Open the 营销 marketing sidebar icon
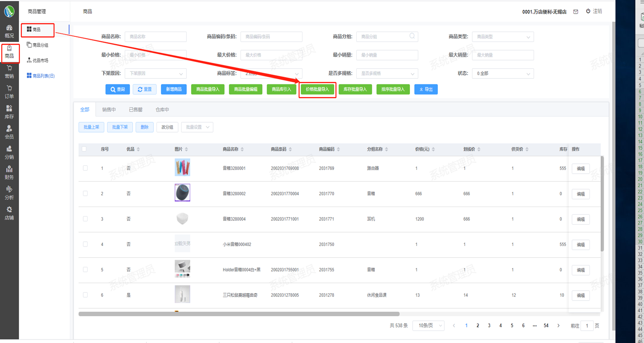The width and height of the screenshot is (644, 343). coord(9,72)
